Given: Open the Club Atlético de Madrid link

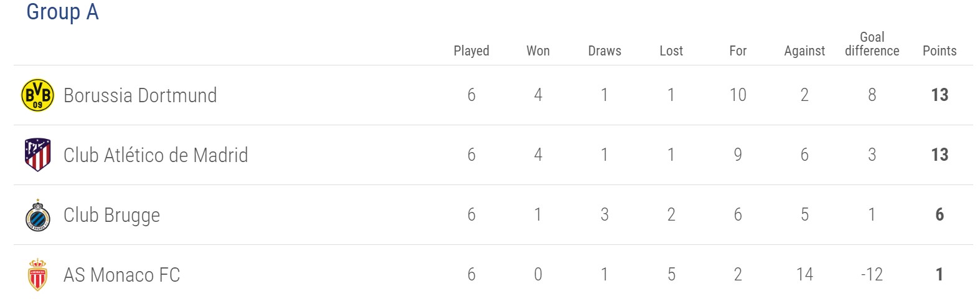Looking at the screenshot, I should point(156,155).
